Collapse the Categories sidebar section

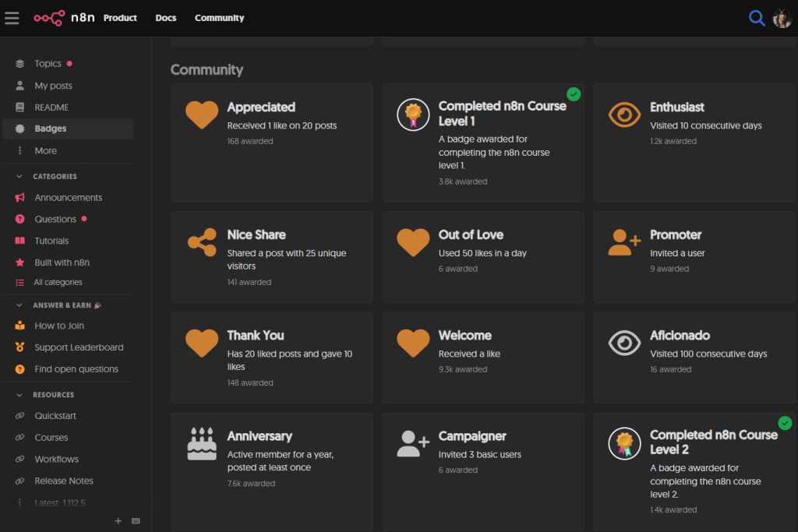[20, 177]
